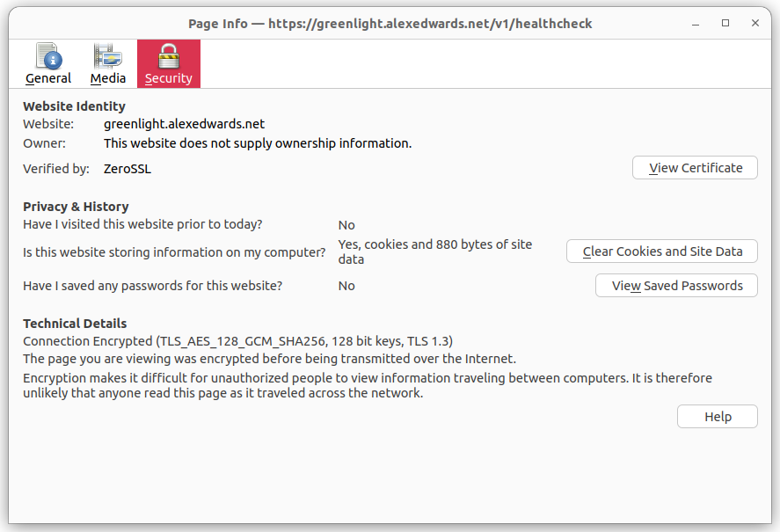This screenshot has height=532, width=780.
Task: Click the Help button
Action: [717, 417]
